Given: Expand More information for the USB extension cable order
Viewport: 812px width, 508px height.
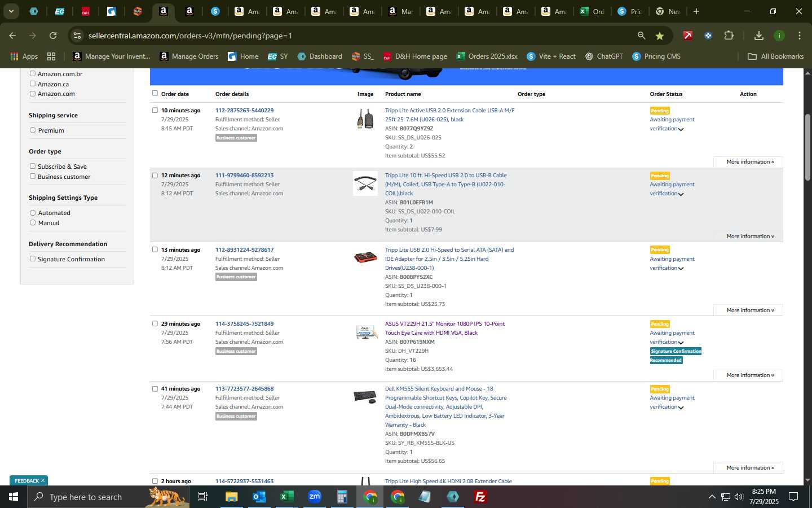Looking at the screenshot, I should point(748,162).
